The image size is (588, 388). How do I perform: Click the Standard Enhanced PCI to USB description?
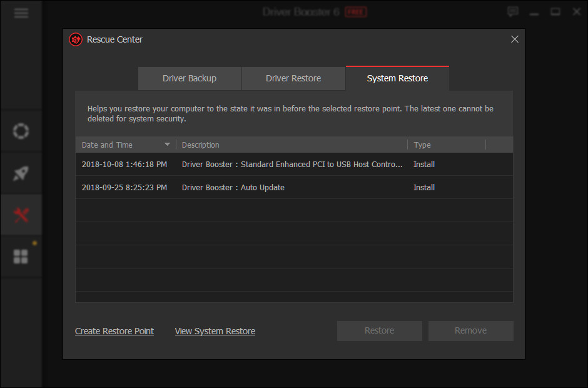[292, 165]
